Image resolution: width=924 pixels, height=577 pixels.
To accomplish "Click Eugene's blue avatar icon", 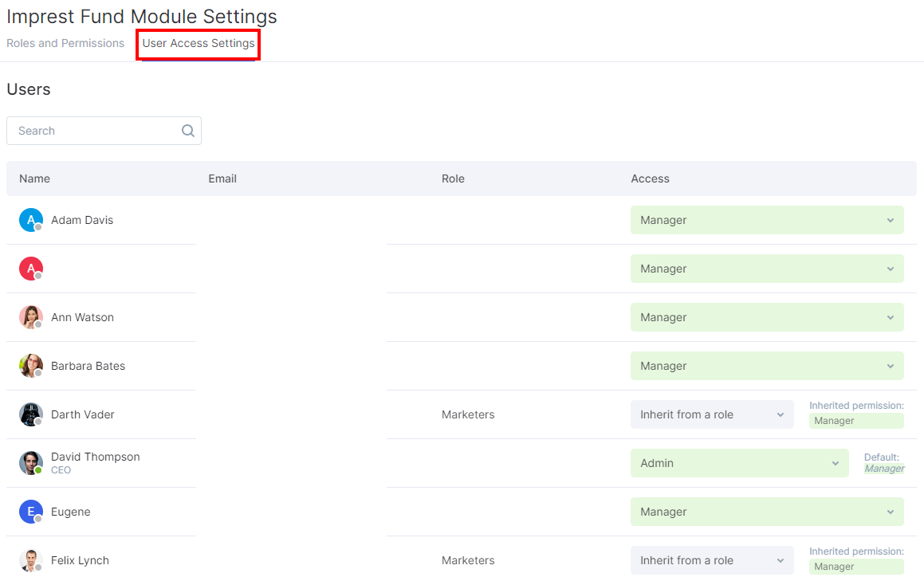I will tap(30, 512).
